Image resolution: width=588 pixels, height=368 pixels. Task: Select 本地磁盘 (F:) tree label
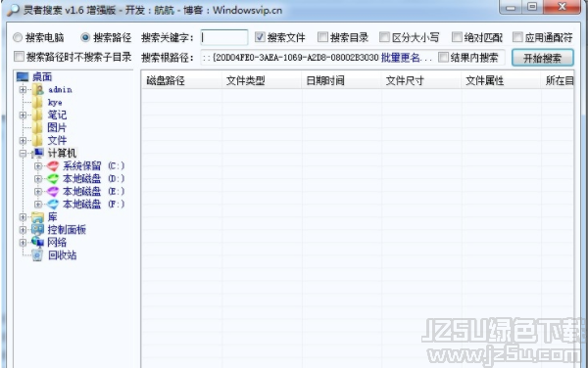[93, 204]
